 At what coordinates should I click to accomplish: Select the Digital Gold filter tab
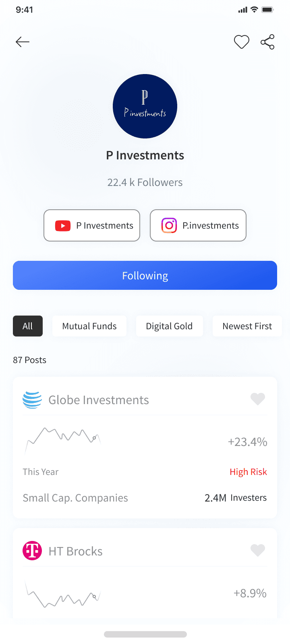click(169, 326)
